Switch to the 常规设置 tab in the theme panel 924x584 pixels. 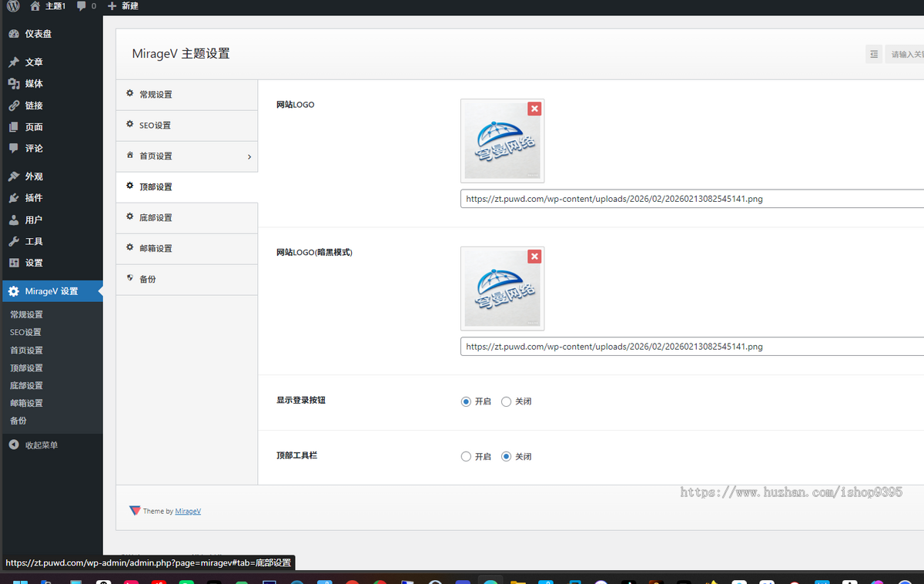187,95
